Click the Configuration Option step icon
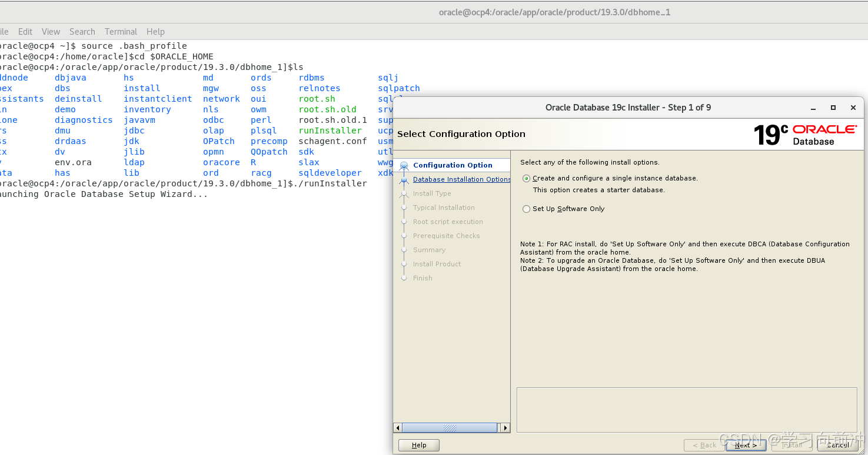This screenshot has height=455, width=868. click(404, 165)
